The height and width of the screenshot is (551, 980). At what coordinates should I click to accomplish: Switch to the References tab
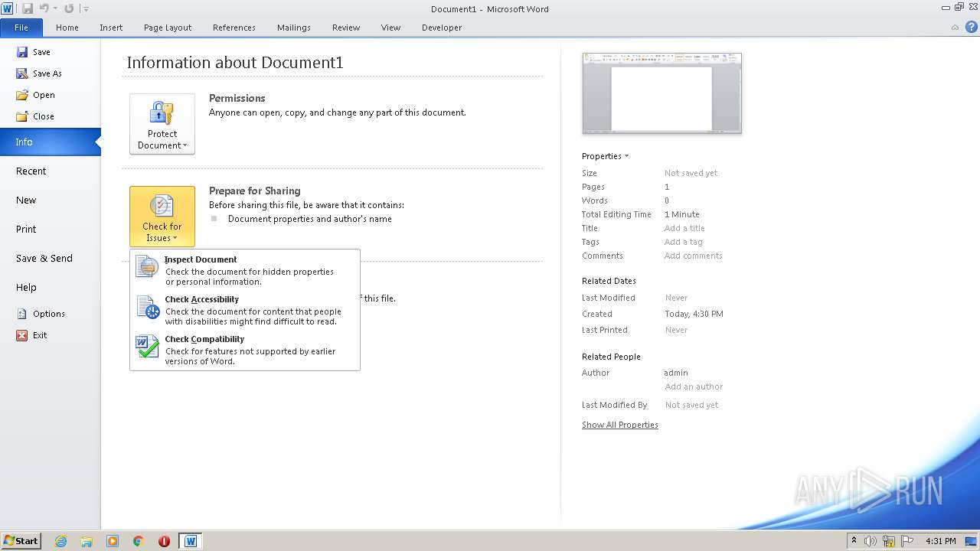pos(234,28)
